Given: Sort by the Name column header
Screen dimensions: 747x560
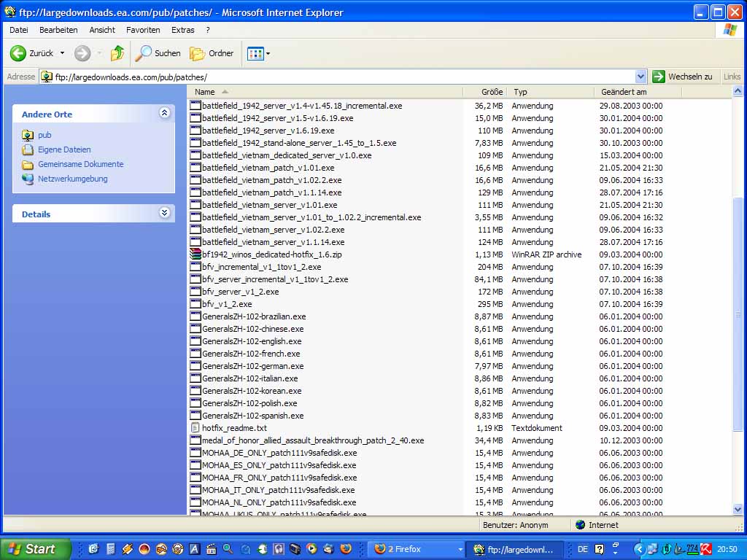Looking at the screenshot, I should [x=326, y=92].
